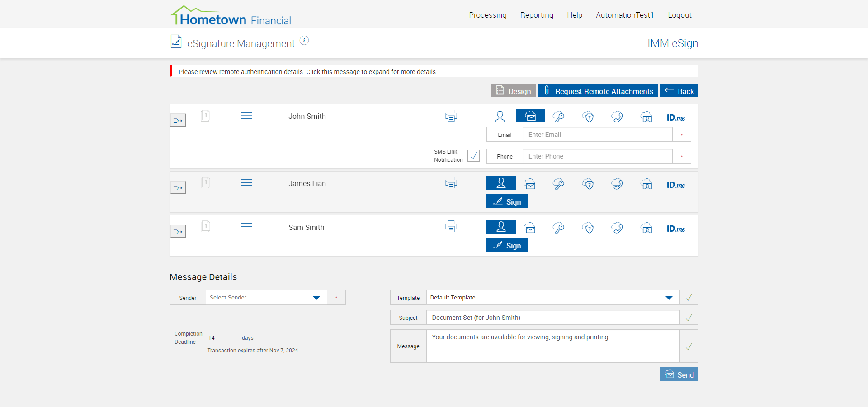This screenshot has width=868, height=407.
Task: Open the Select Sender dropdown
Action: coord(266,298)
